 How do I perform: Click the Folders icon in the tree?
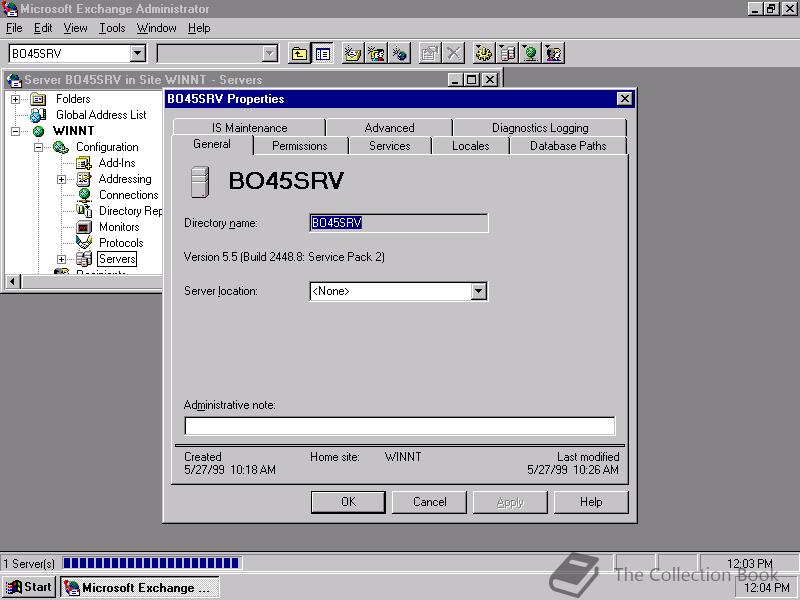tap(38, 99)
